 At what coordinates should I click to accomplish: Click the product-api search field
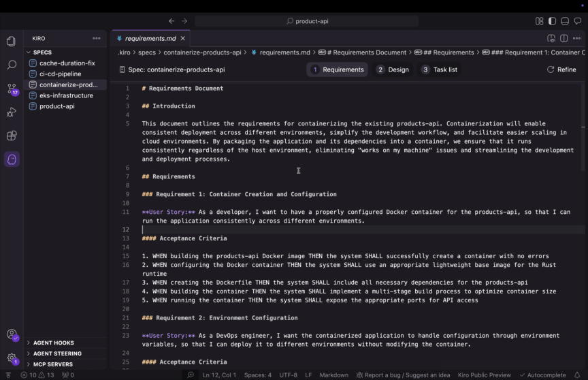[x=307, y=21]
